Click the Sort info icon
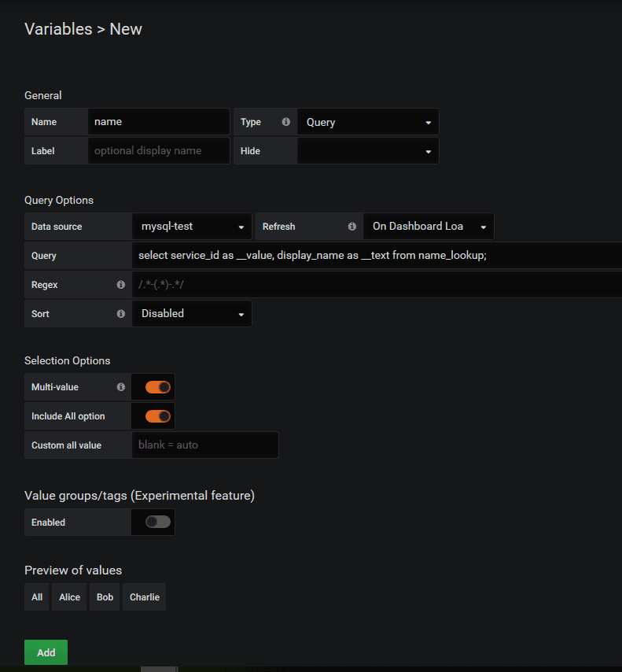 click(120, 314)
